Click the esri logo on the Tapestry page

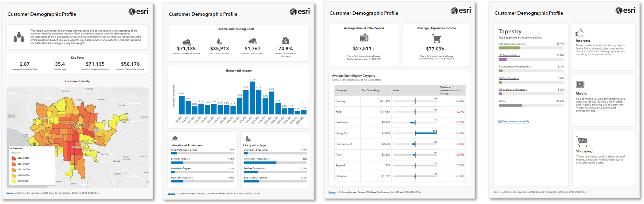(625, 11)
